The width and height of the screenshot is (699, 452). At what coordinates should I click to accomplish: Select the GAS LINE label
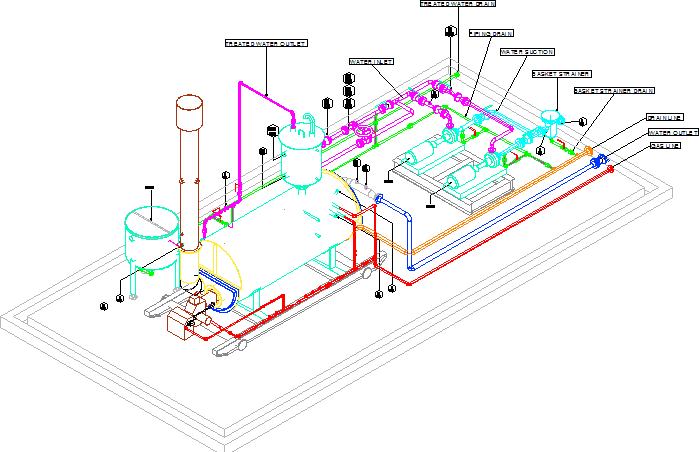coord(665,147)
